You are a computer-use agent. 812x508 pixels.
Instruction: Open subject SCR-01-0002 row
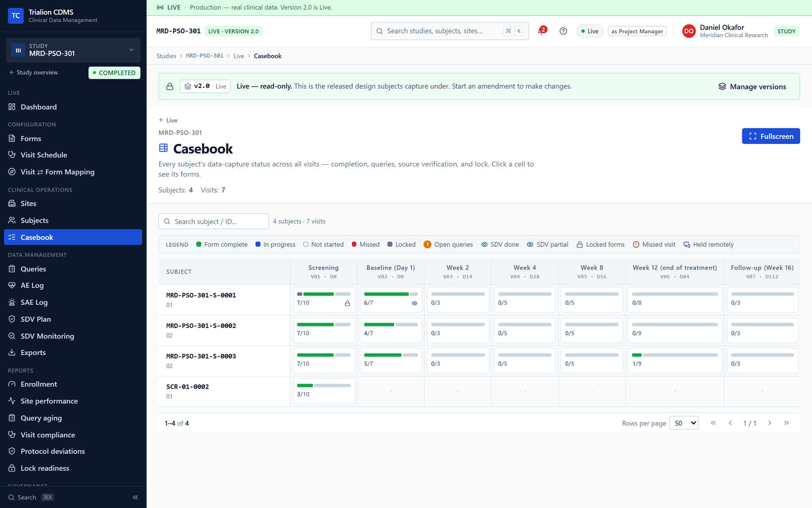tap(224, 391)
